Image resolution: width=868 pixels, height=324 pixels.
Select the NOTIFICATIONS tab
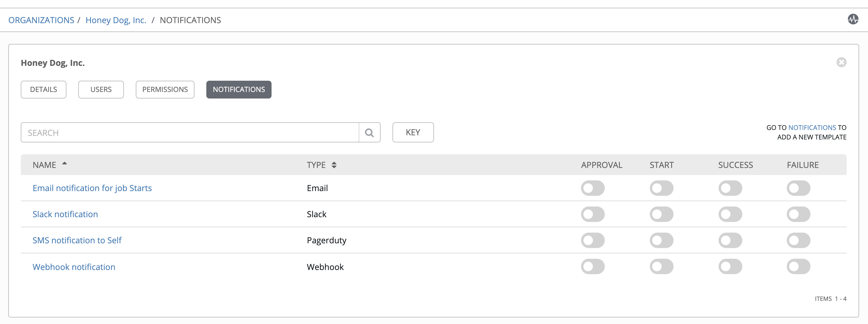coord(239,89)
